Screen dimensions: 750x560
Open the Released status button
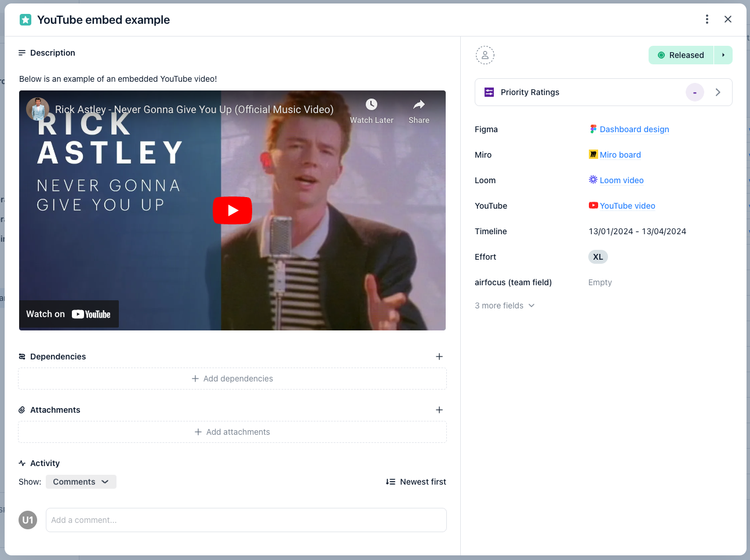(x=681, y=55)
